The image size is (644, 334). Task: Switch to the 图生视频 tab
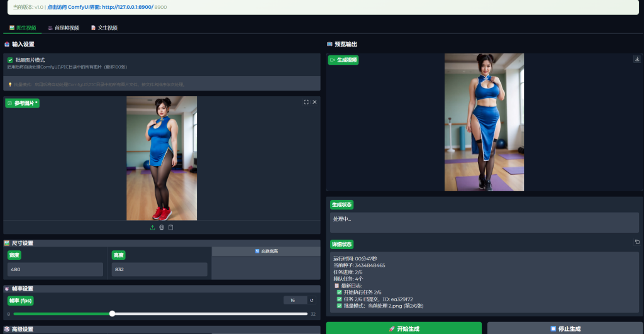(23, 28)
